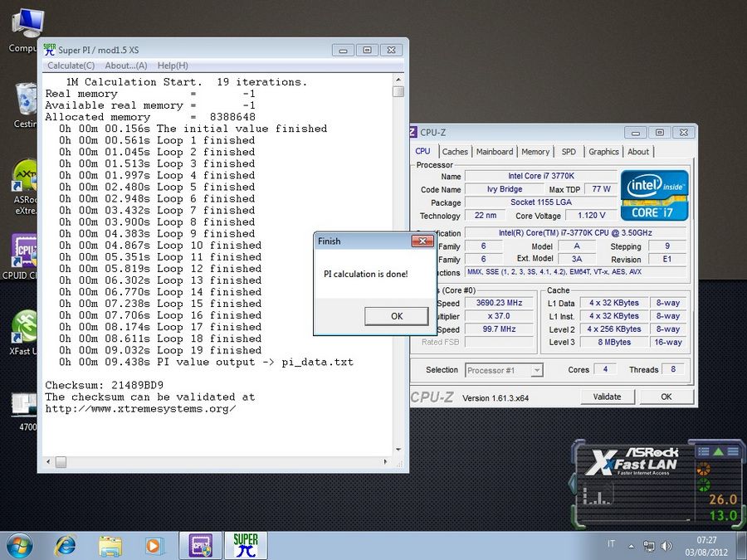
Task: Click the network tray icon
Action: [649, 546]
